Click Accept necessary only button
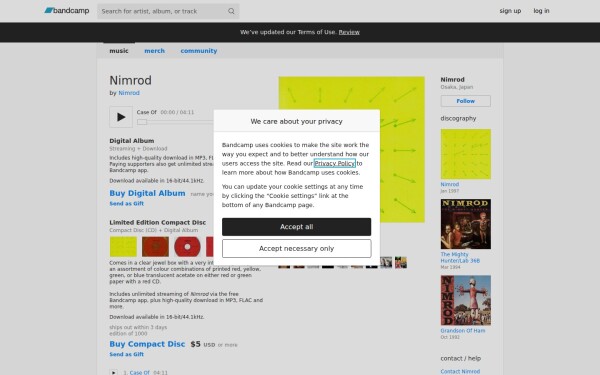 click(297, 249)
